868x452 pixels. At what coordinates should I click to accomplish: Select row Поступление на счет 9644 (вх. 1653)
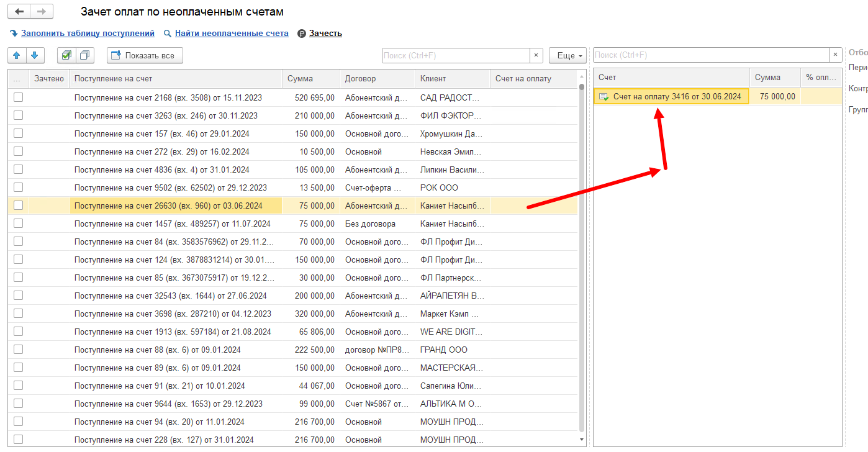[293, 404]
